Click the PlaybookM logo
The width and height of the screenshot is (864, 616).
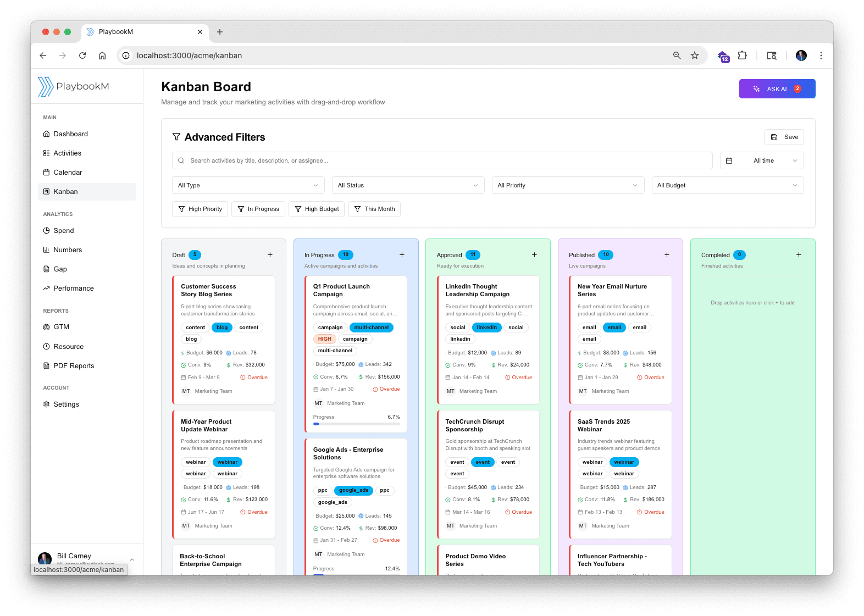tap(74, 86)
